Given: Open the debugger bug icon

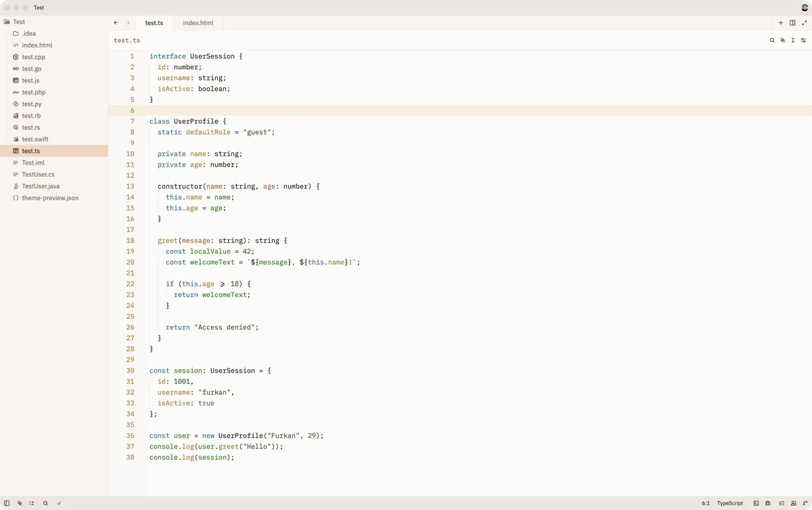Looking at the screenshot, I should [x=768, y=503].
